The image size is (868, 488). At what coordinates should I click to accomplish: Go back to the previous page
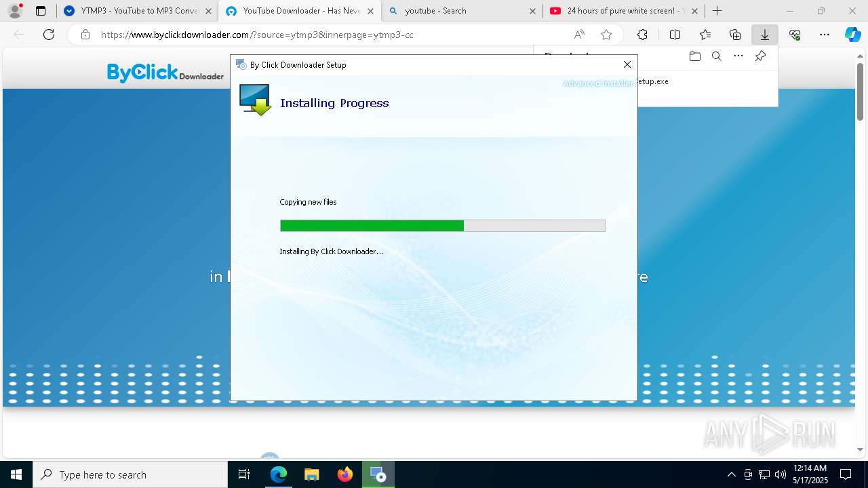pos(19,35)
